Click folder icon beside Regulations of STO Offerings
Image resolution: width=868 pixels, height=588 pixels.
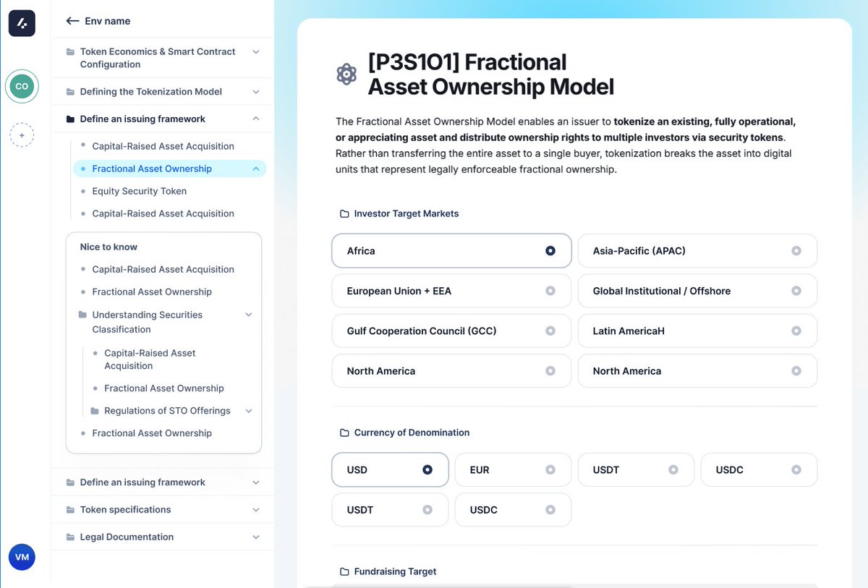click(95, 411)
